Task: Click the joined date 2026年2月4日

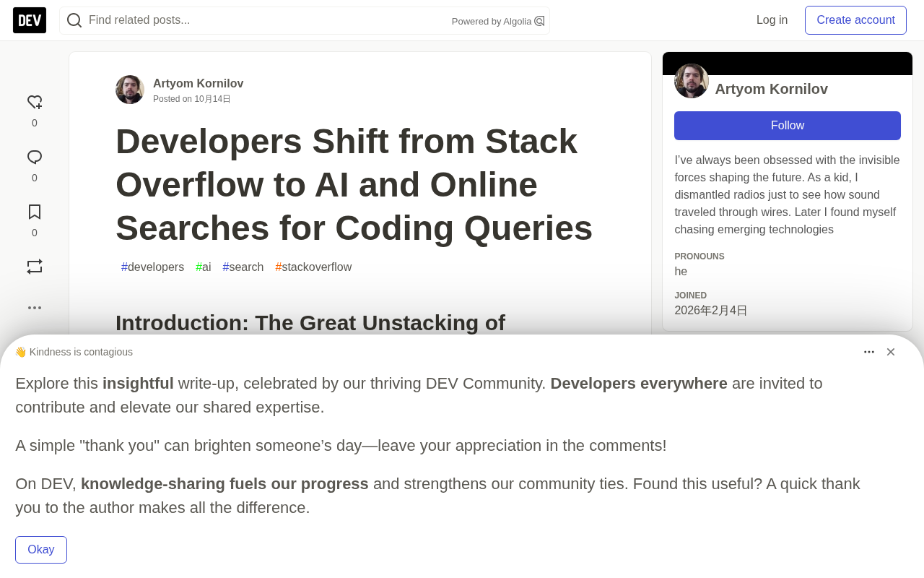Action: 711,311
